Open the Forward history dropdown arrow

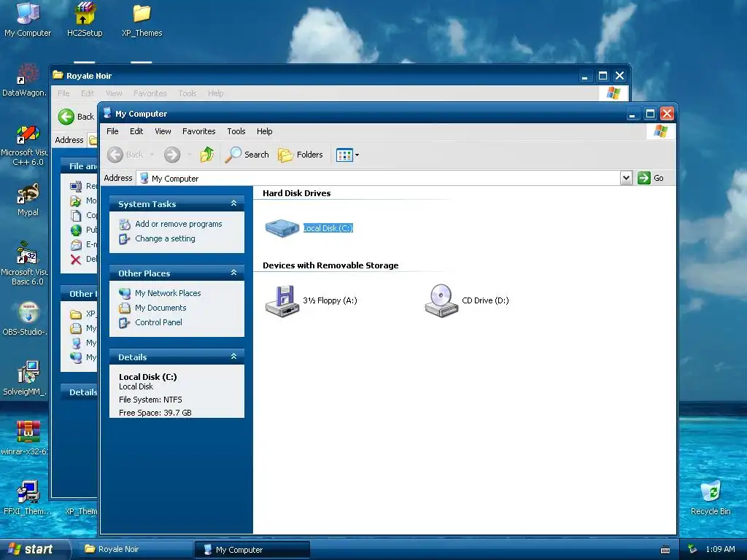coord(189,155)
